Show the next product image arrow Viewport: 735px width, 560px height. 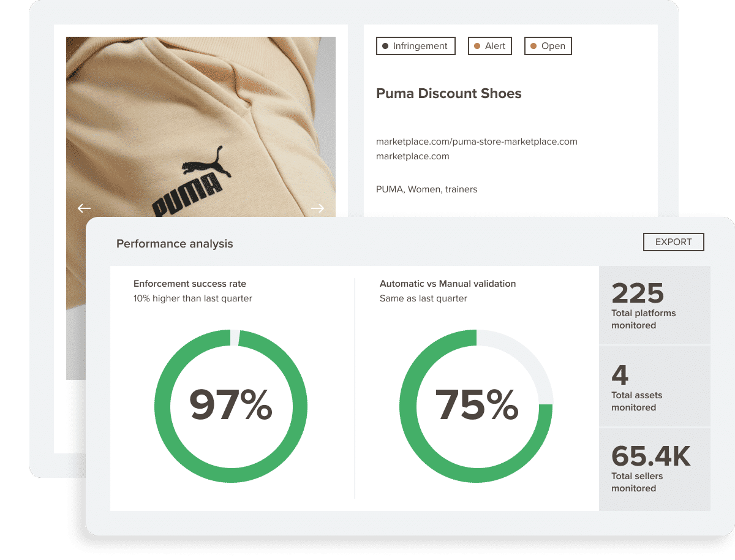(317, 208)
